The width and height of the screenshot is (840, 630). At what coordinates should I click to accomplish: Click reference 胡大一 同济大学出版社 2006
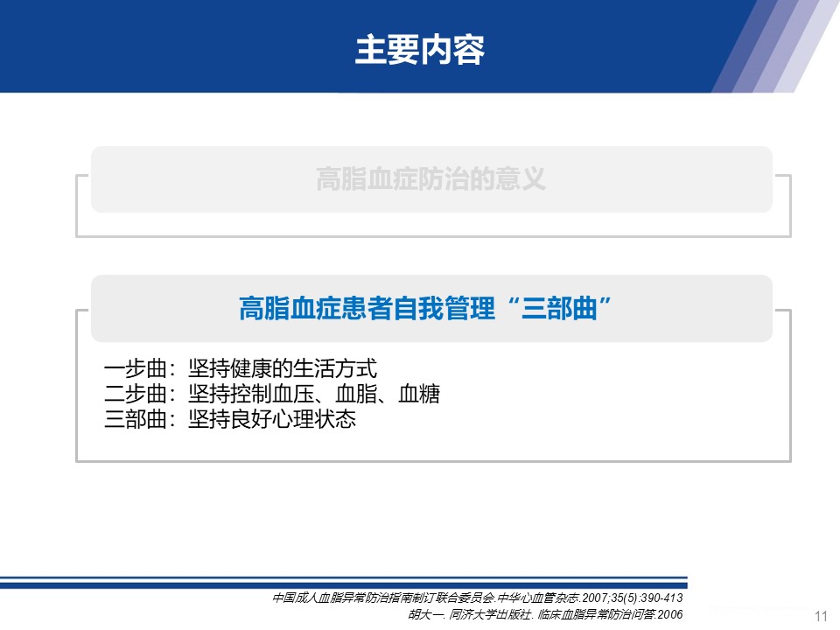545,614
